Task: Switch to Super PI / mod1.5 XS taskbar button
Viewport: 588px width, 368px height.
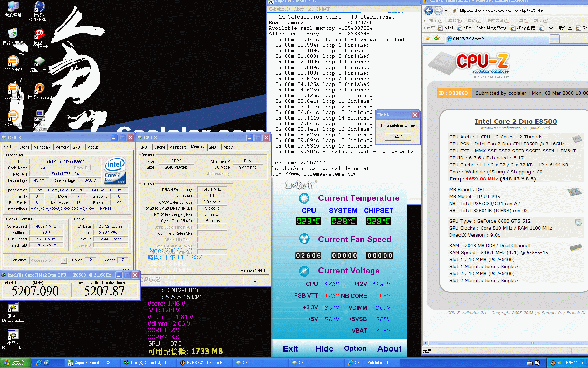Action: click(x=92, y=363)
